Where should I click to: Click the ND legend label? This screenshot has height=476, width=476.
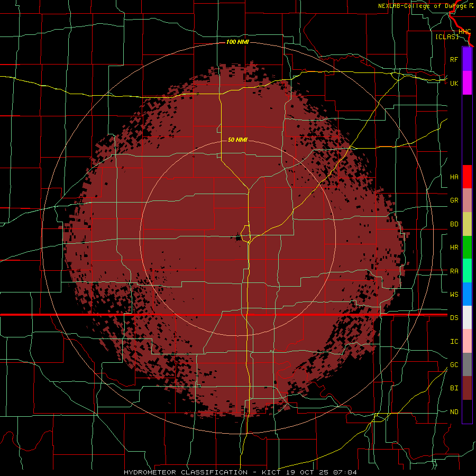pyautogui.click(x=454, y=412)
